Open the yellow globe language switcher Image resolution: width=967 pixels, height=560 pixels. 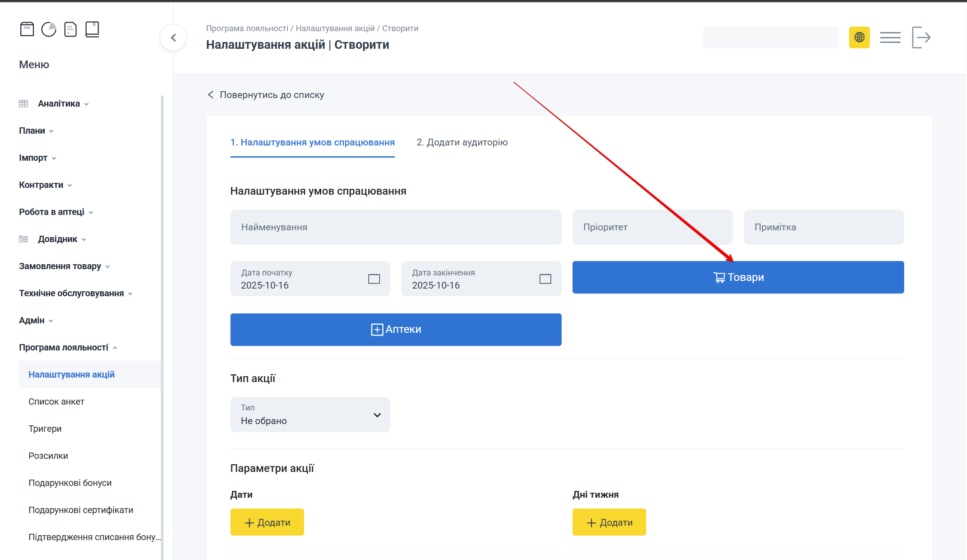tap(859, 37)
